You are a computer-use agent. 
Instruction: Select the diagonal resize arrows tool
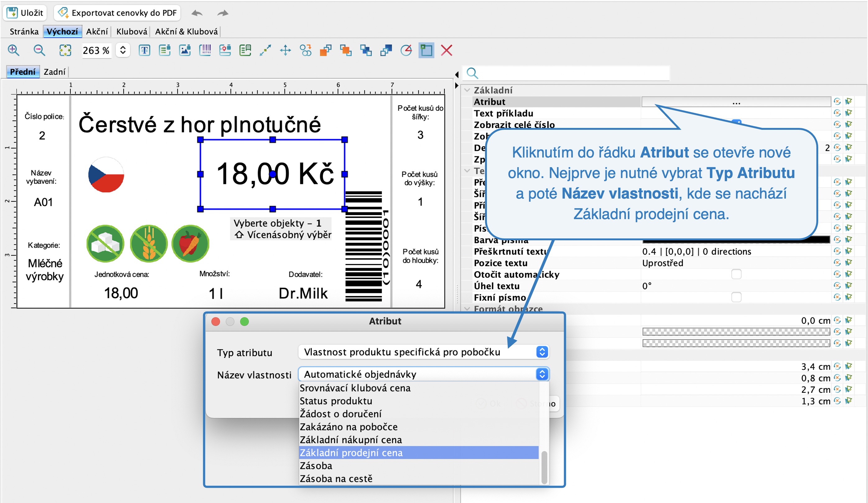(x=265, y=50)
